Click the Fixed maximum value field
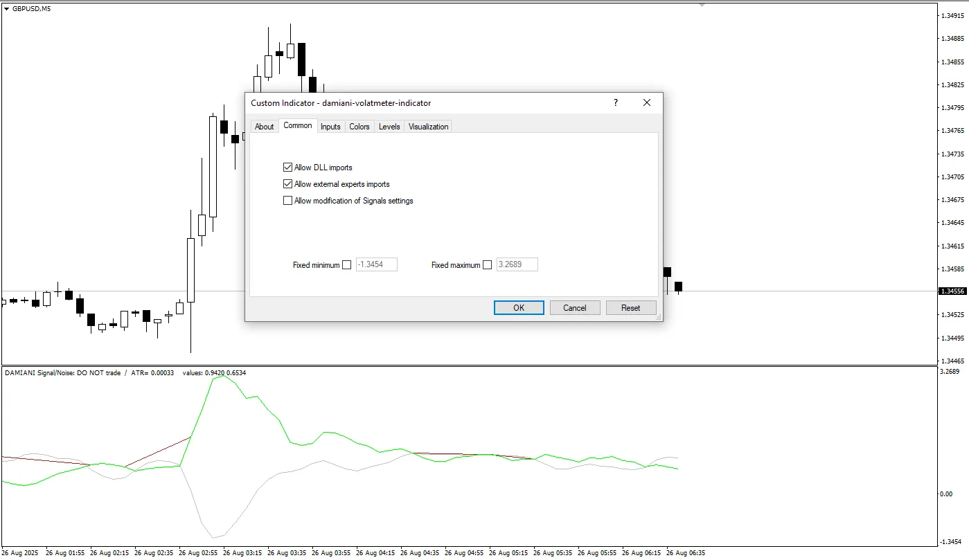 pos(517,264)
